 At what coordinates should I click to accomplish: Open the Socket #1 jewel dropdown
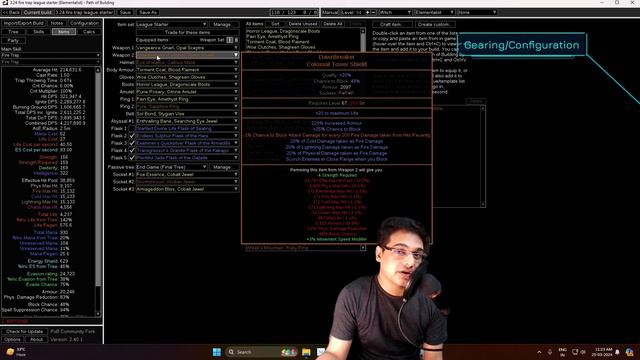187,175
